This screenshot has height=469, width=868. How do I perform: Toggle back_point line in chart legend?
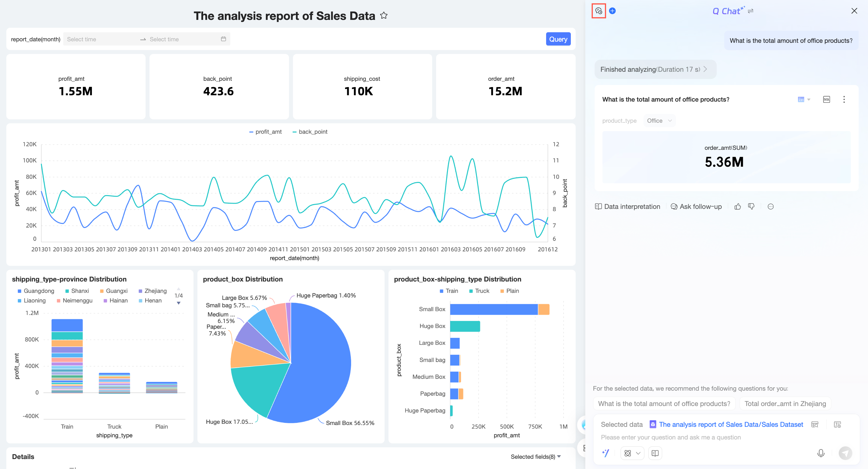(310, 132)
